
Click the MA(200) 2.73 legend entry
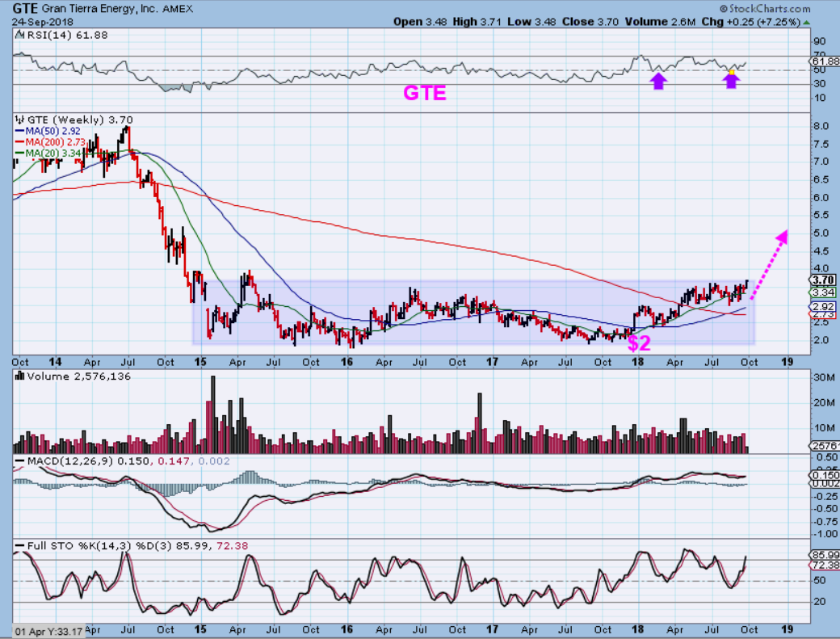(x=55, y=142)
